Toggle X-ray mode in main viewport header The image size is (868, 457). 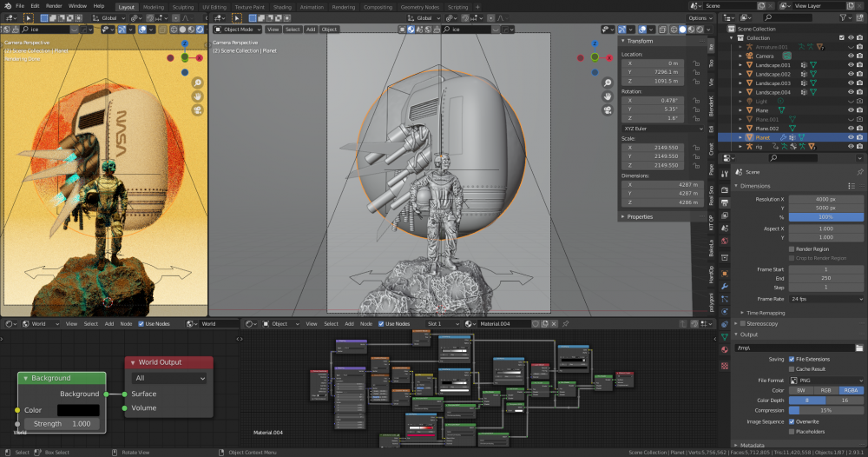pos(662,30)
